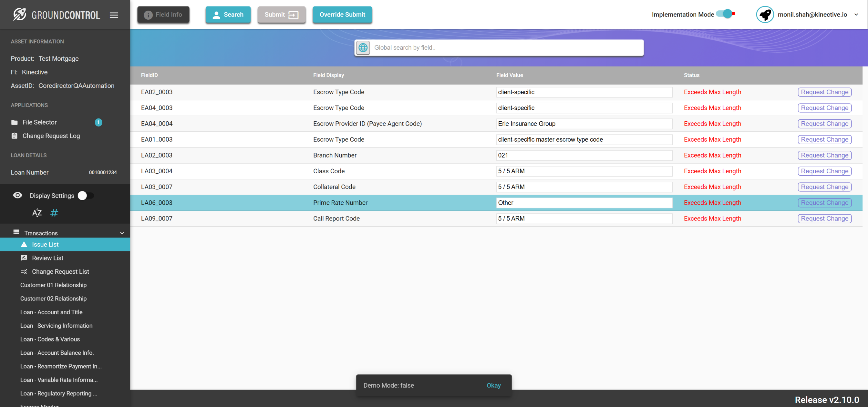868x407 pixels.
Task: Click the rocket user avatar icon
Action: click(765, 15)
